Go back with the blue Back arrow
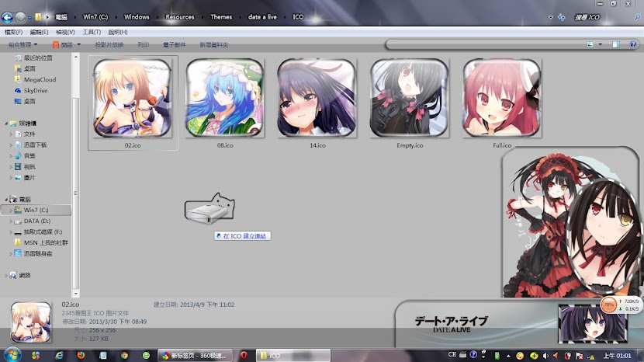Screen dimensions: 644x362 pos(7,17)
